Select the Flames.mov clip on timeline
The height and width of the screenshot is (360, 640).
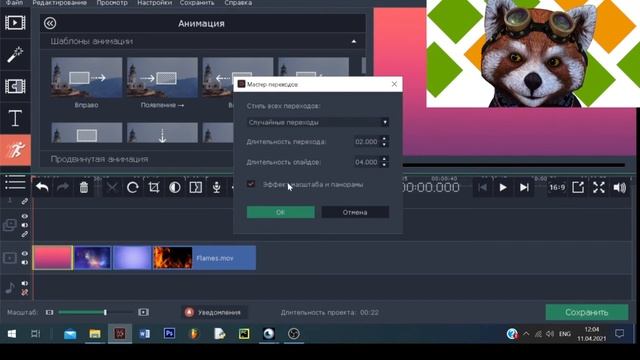(x=205, y=258)
